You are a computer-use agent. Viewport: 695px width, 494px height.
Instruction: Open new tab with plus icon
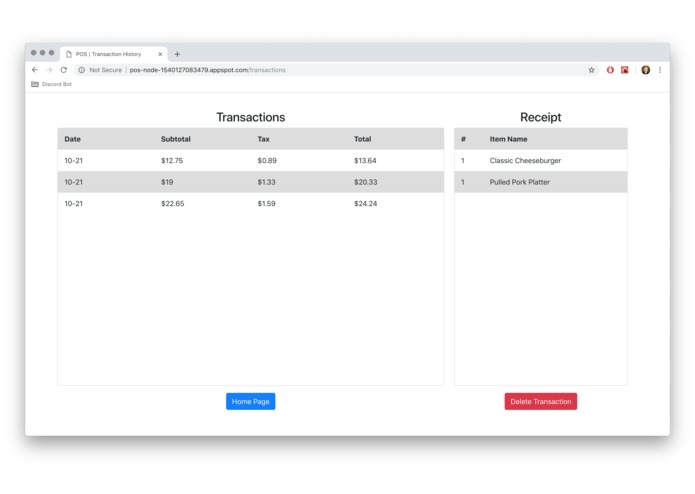pyautogui.click(x=177, y=54)
